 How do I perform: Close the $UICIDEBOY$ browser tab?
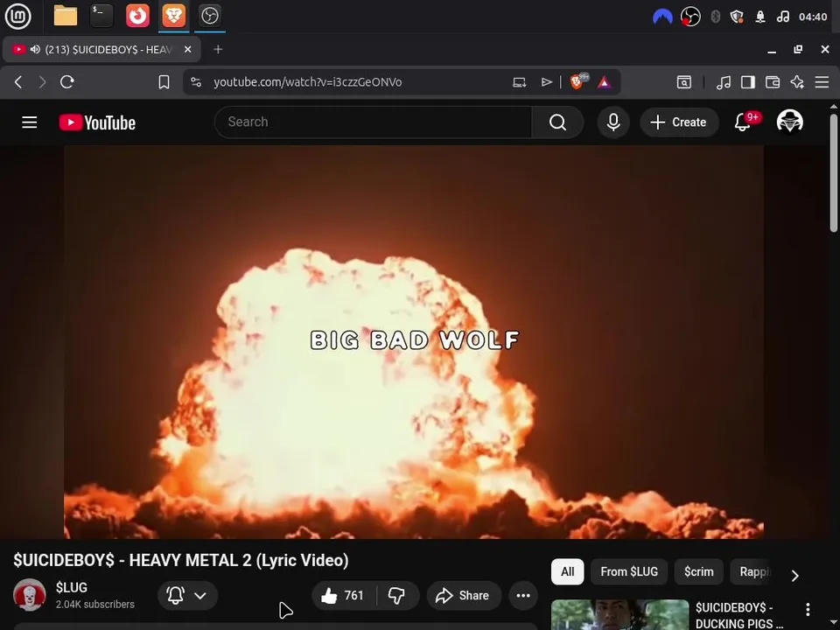coord(187,49)
